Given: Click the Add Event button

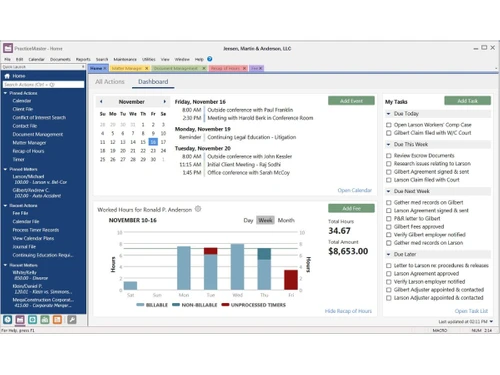Looking at the screenshot, I should [351, 101].
